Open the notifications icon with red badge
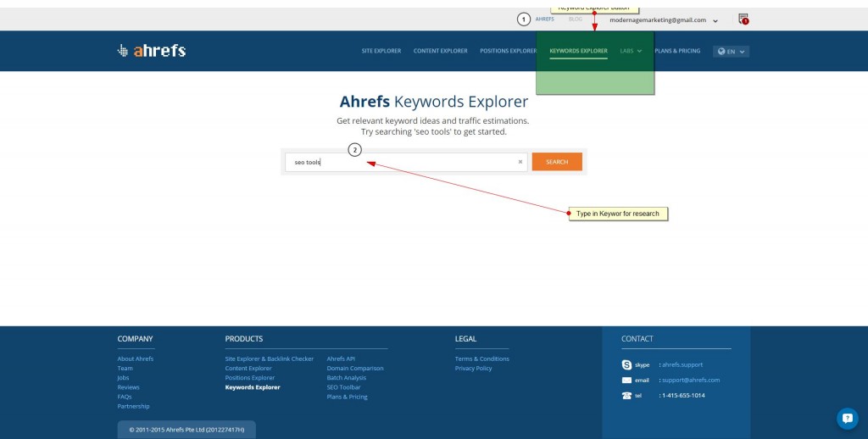868x439 pixels. 743,19
